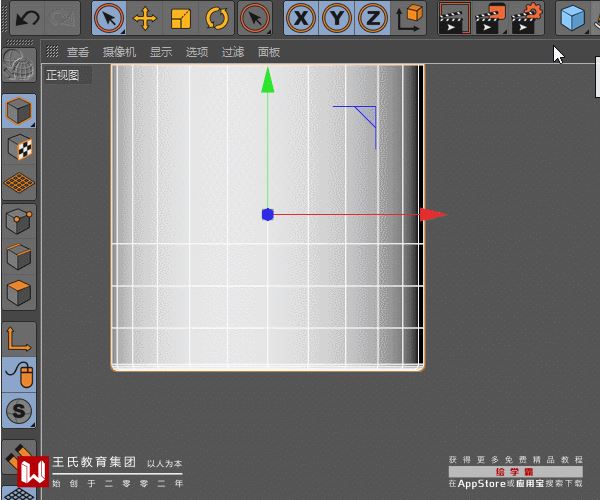Activate the Scale tool
This screenshot has height=500, width=600.
(x=181, y=18)
